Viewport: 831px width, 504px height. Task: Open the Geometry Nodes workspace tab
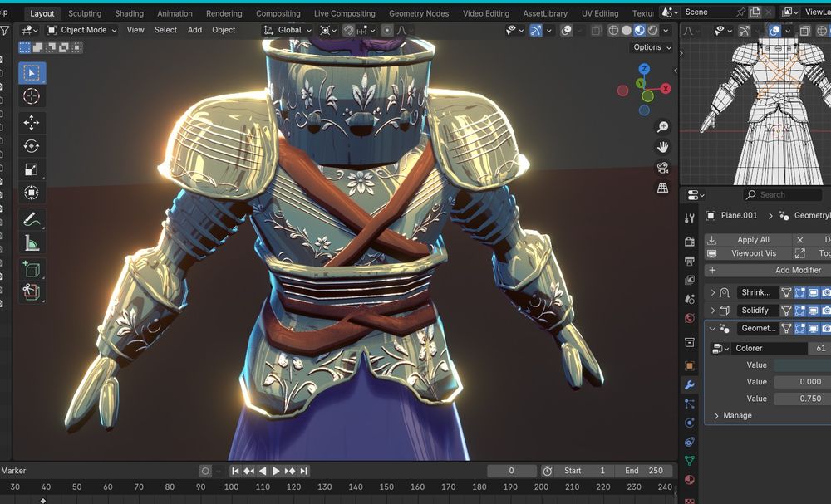pos(419,13)
